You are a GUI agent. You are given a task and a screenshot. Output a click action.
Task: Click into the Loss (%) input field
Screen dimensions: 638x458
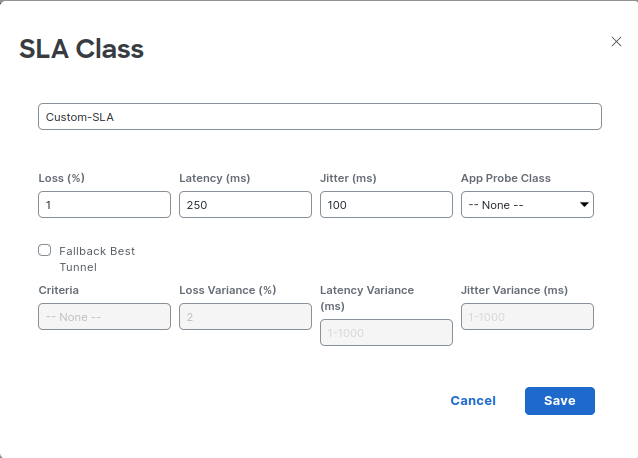[104, 205]
